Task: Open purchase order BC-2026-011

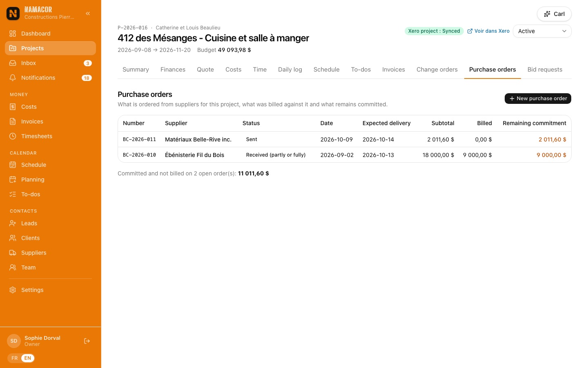Action: pos(139,139)
